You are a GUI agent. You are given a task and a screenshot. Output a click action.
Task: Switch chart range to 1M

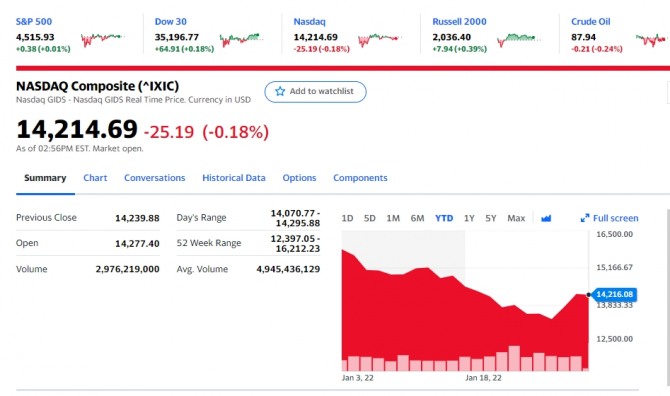pos(393,218)
